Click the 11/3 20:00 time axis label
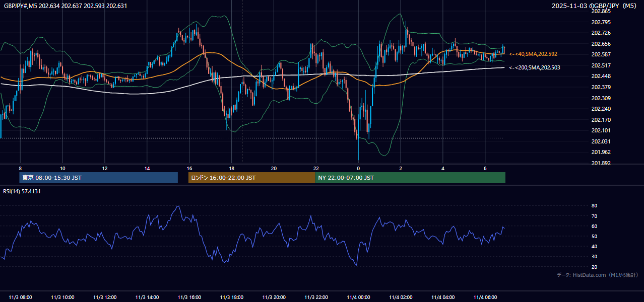 (274, 297)
